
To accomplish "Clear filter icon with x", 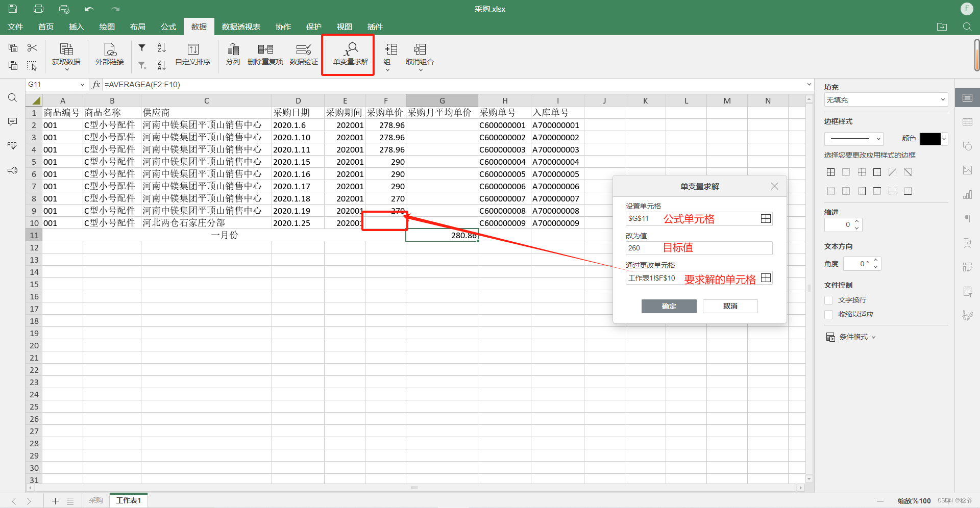I will [x=142, y=65].
